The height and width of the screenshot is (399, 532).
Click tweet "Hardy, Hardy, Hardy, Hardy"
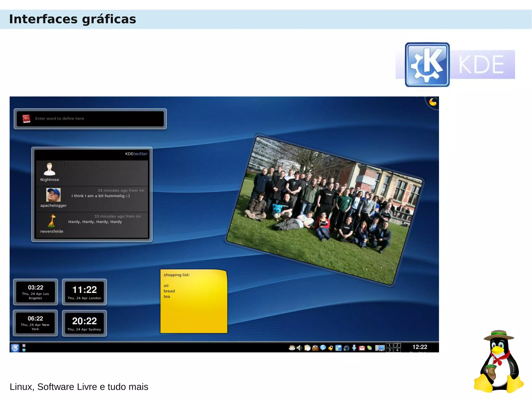click(95, 222)
